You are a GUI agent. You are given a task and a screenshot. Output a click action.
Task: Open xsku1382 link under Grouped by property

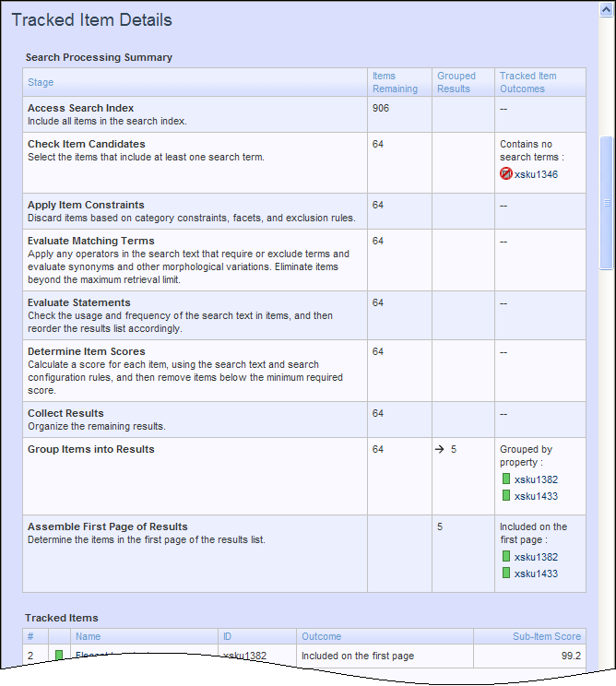coord(536,479)
